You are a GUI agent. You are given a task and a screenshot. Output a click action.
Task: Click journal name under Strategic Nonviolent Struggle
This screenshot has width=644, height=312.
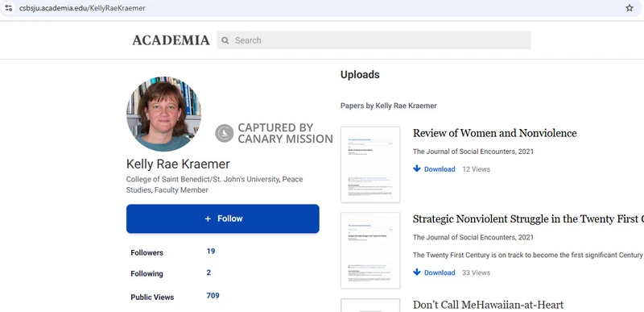(473, 237)
